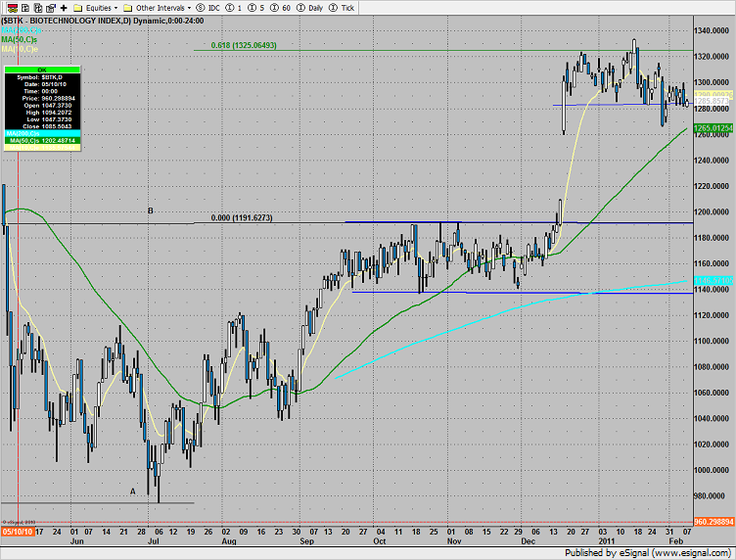
Task: Click the 05/10/10 date marker on time axis
Action: coord(18,532)
